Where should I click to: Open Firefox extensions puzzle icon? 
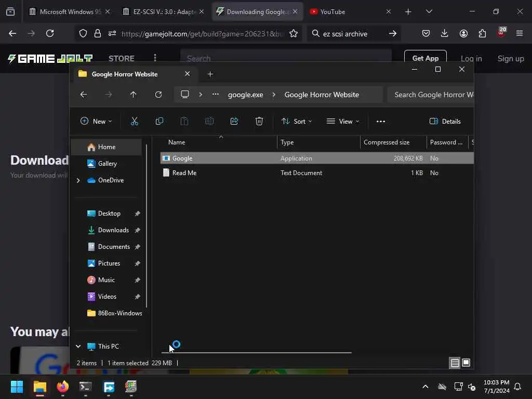pos(482,33)
